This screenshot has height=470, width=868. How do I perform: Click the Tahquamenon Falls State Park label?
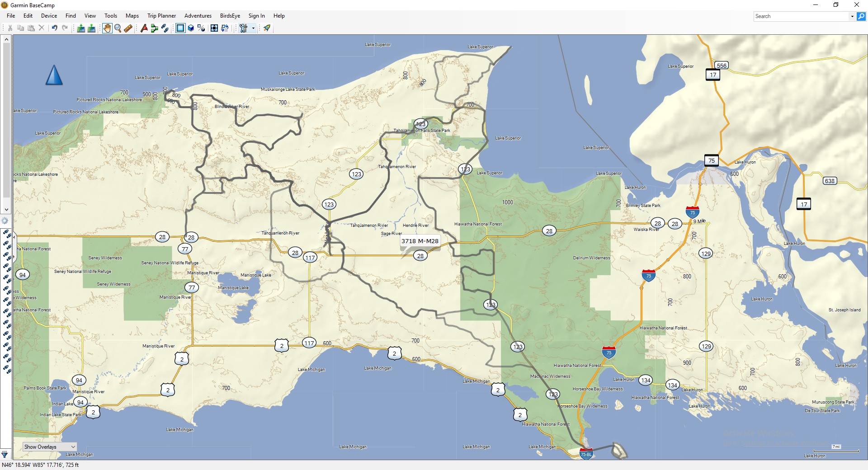click(422, 131)
